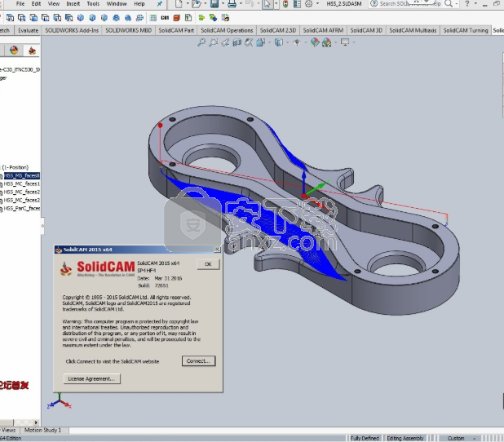Click the red box toolbar icon

[x=176, y=18]
